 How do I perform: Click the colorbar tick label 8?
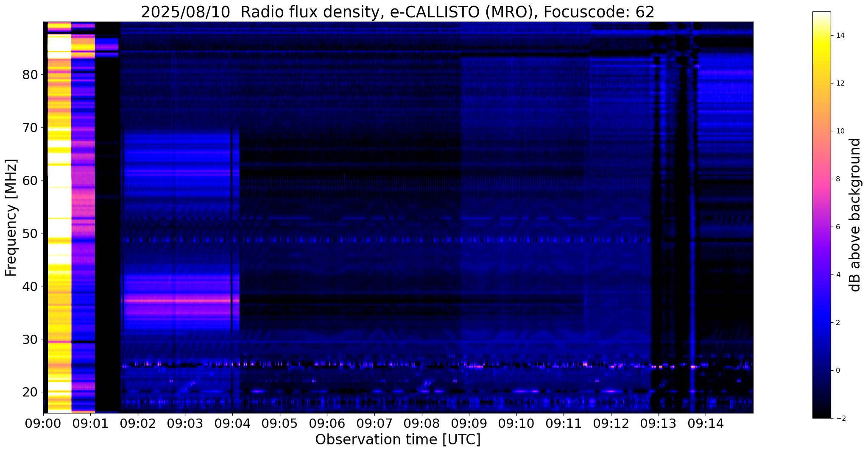838,179
